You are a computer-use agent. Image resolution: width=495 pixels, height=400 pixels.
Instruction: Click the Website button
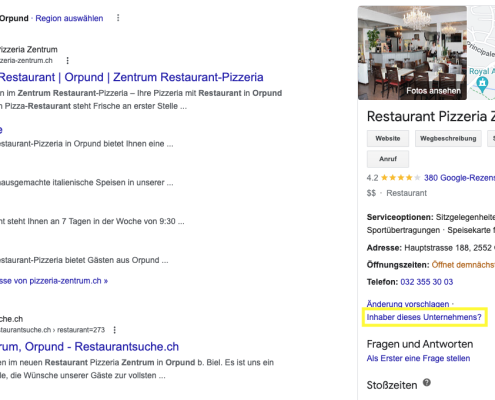pos(388,138)
